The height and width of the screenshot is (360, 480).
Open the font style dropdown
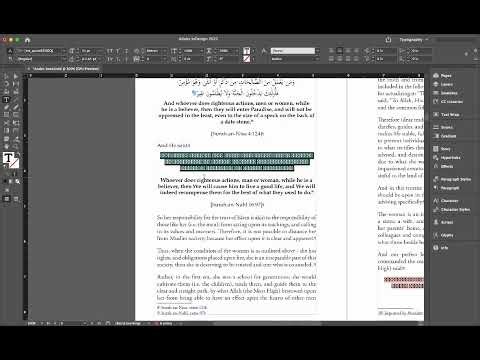tap(64, 59)
